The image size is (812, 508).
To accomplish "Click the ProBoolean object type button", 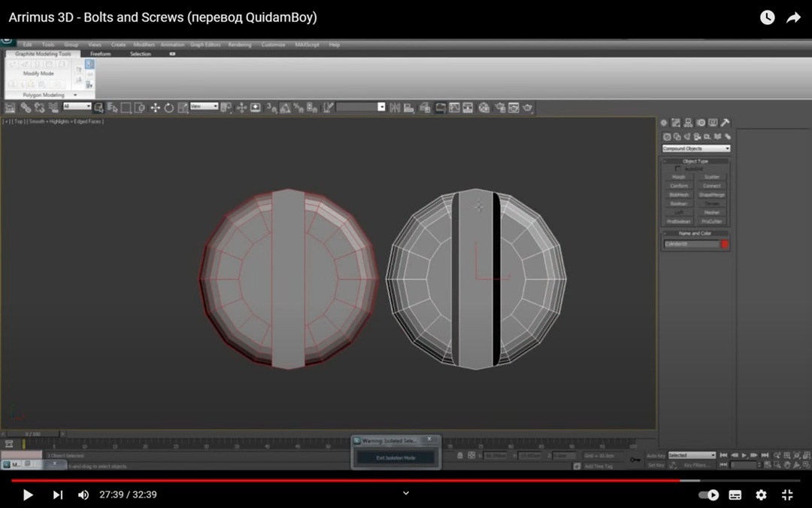I will (679, 221).
